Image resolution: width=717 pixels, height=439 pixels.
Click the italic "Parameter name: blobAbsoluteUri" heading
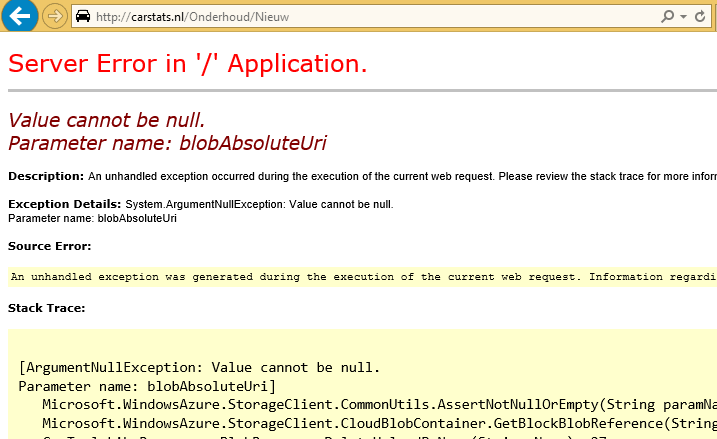tap(167, 143)
